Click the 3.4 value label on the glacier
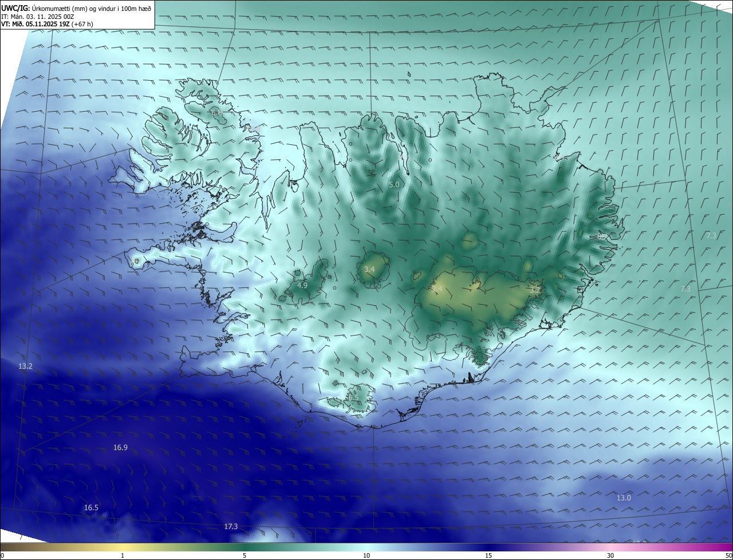The image size is (733, 560). click(x=369, y=270)
